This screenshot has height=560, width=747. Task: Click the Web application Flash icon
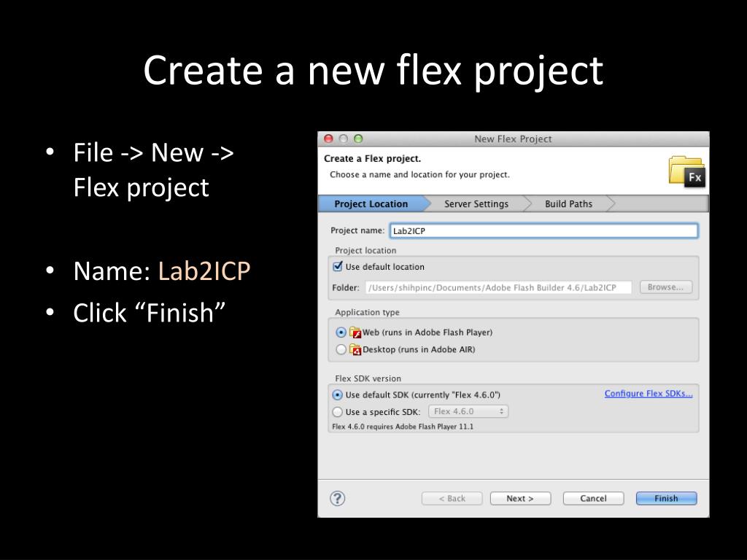click(355, 332)
